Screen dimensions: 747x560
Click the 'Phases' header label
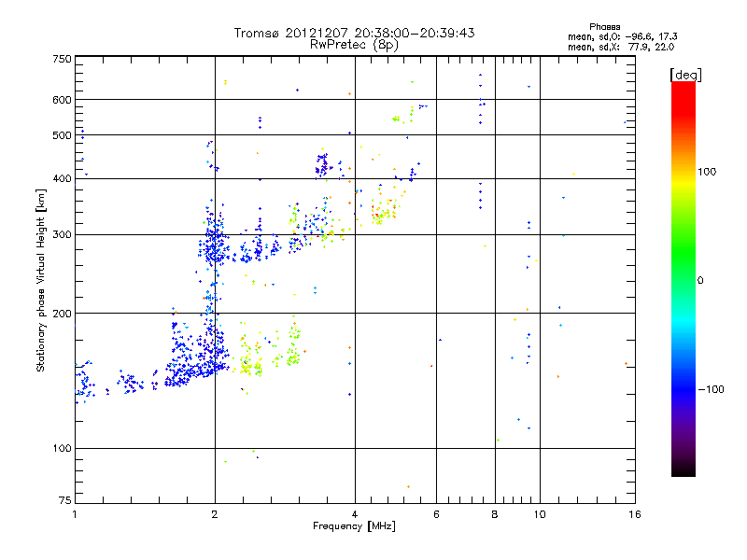[x=604, y=27]
